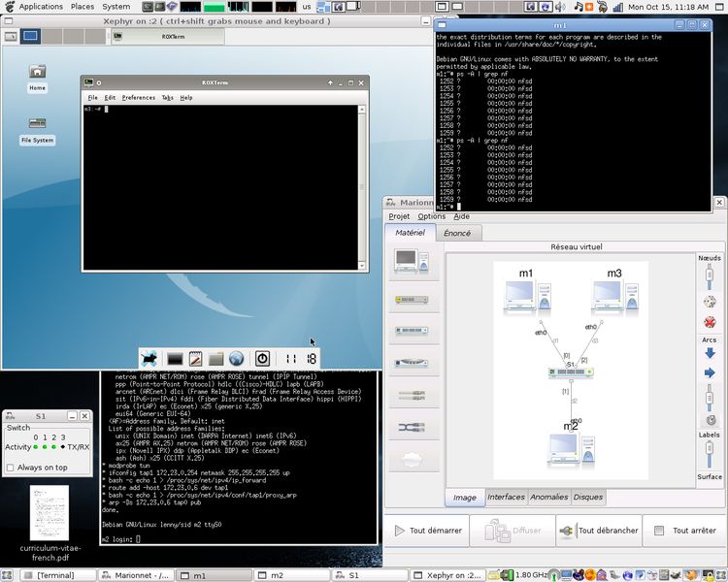Click the Tout débrancher button

600,530
